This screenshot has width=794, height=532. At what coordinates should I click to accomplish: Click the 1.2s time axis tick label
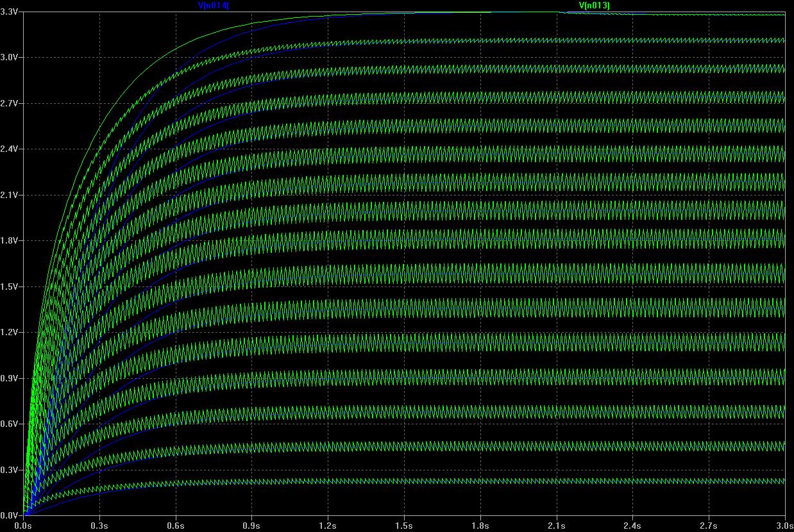(328, 525)
